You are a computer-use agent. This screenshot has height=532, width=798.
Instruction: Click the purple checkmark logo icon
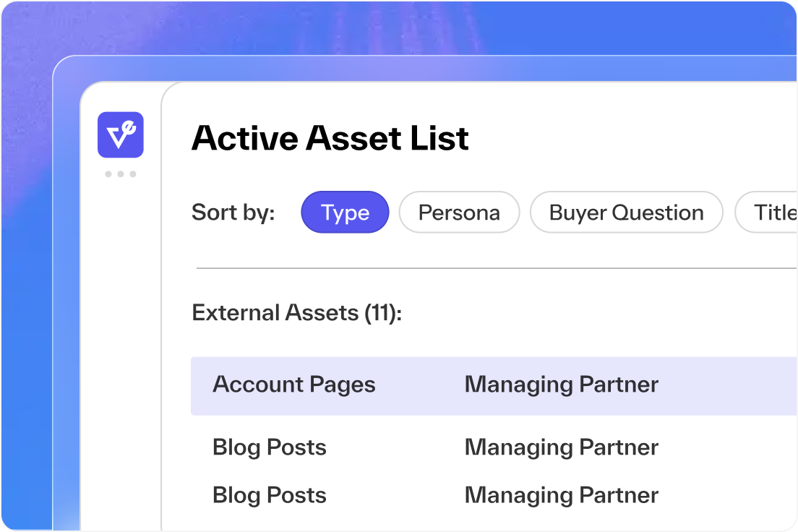pyautogui.click(x=121, y=135)
